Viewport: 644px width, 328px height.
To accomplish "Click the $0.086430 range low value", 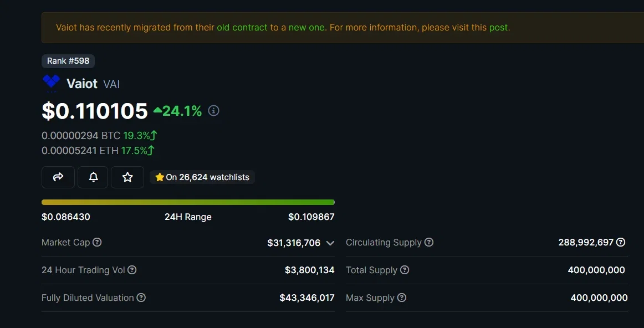I will point(66,217).
